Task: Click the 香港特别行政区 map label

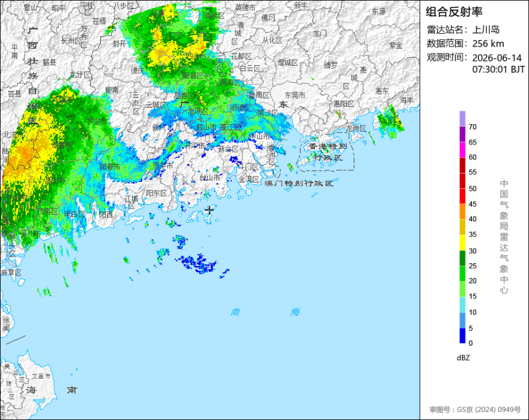Action: click(328, 152)
